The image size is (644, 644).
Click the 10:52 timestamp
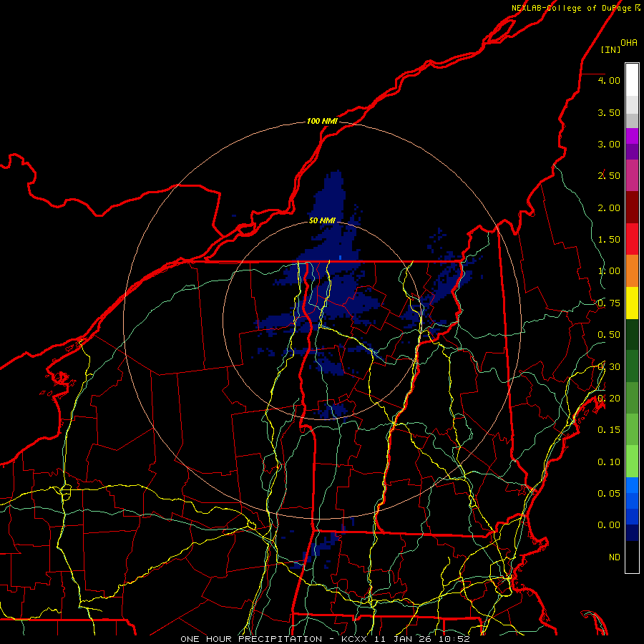pos(454,639)
